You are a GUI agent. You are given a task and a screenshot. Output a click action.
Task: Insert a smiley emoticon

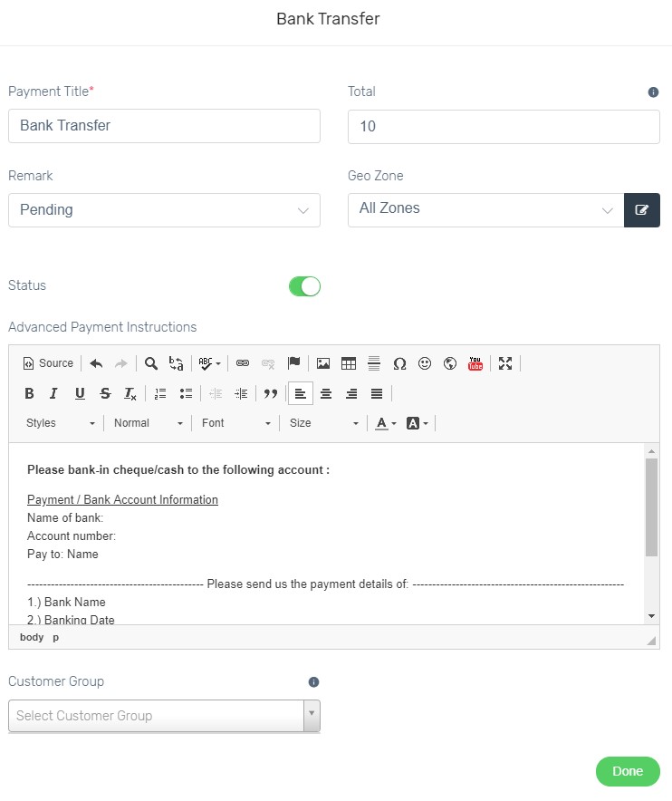coord(425,363)
